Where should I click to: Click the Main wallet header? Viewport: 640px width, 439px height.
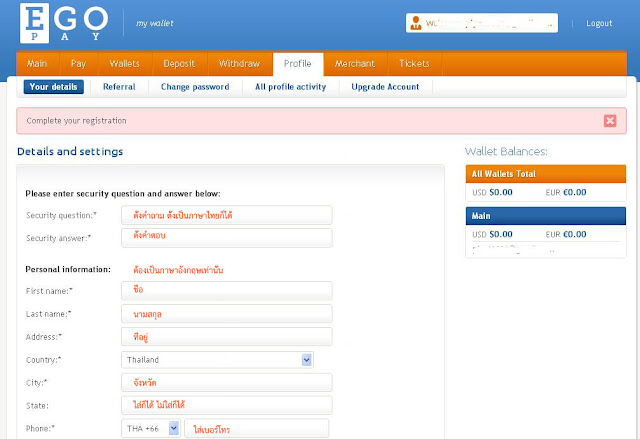click(546, 216)
